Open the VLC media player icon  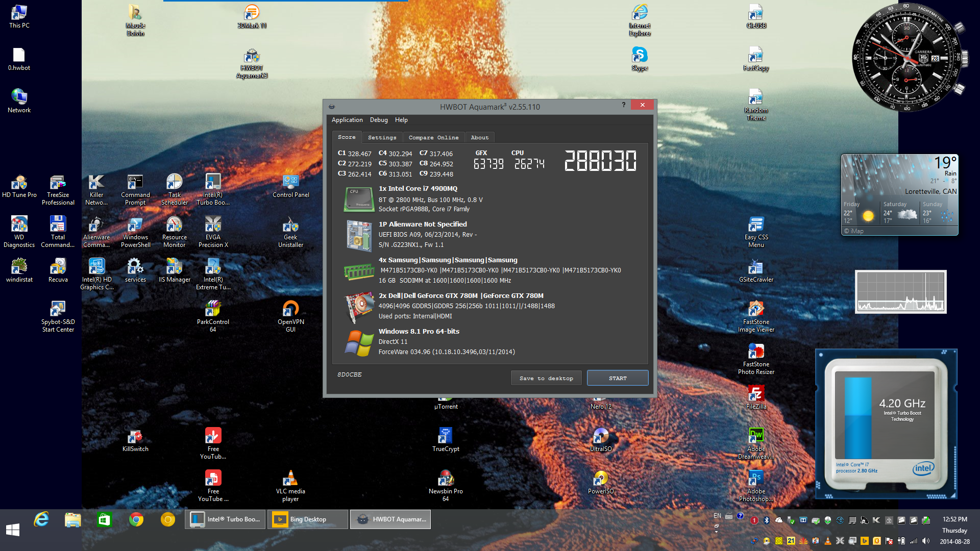coord(291,486)
